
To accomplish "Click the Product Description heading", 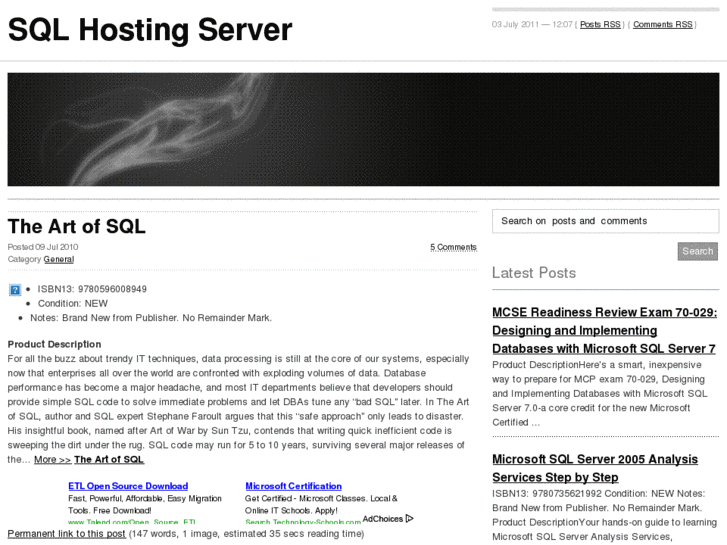I will tap(54, 344).
